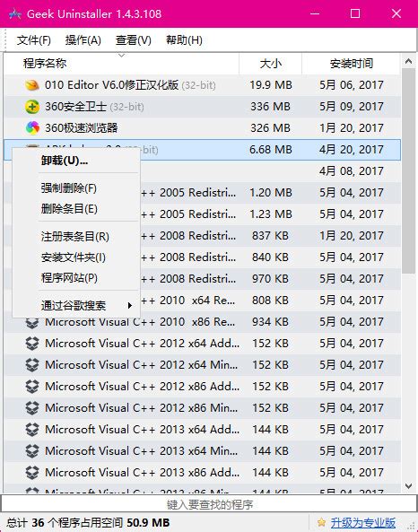Choose 注册表条目(R) from the context menu
The width and height of the screenshot is (418, 532).
75,236
